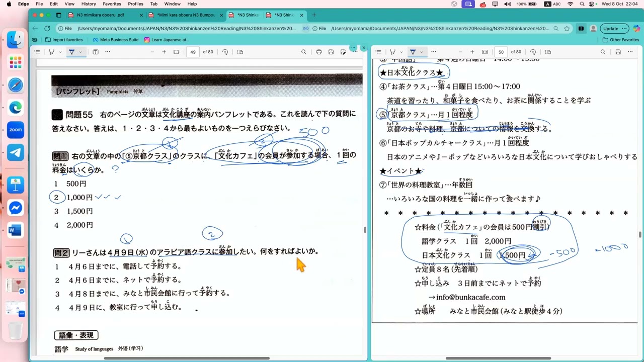Open the Profiles menu
This screenshot has height=362, width=644.
(x=135, y=4)
